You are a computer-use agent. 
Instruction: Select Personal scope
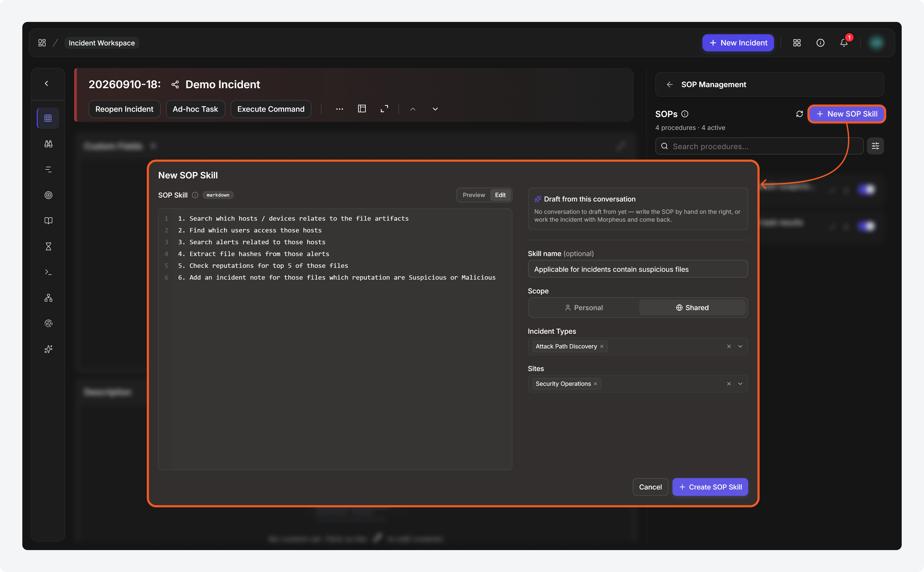584,308
